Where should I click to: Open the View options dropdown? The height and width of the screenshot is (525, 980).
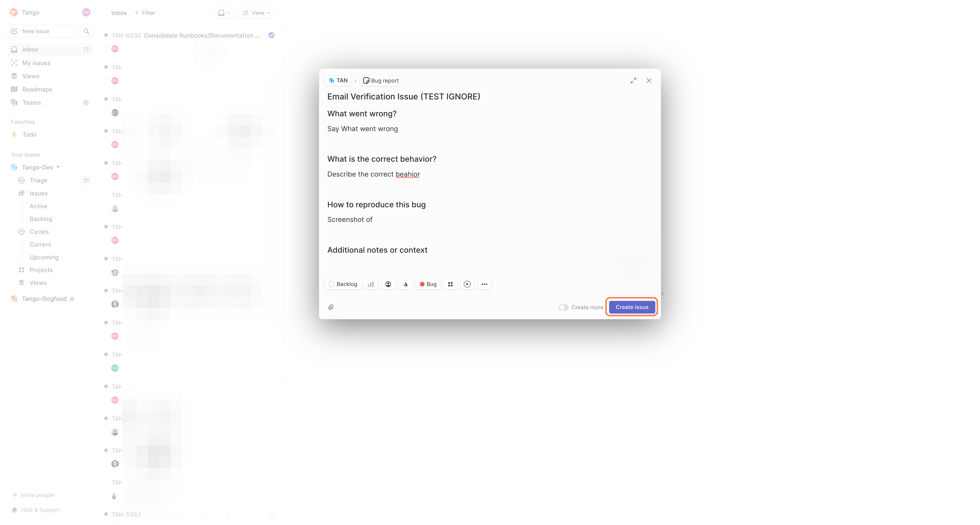coord(256,13)
